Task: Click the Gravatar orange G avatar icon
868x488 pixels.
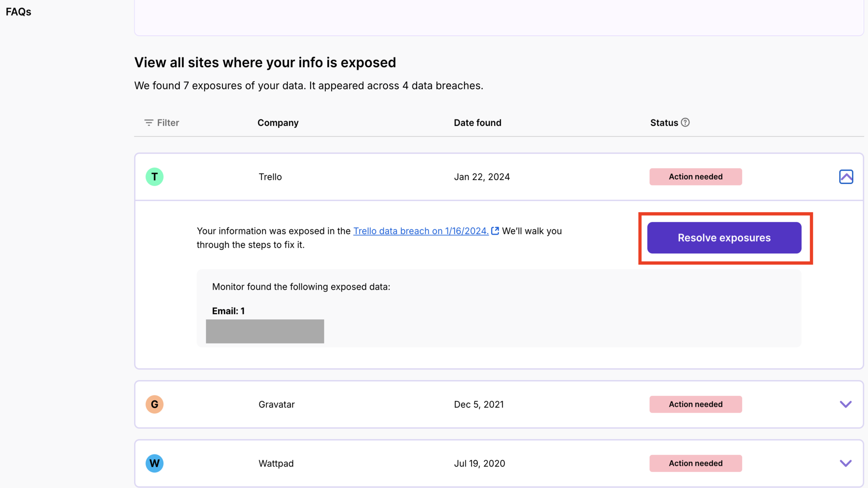Action: (154, 404)
